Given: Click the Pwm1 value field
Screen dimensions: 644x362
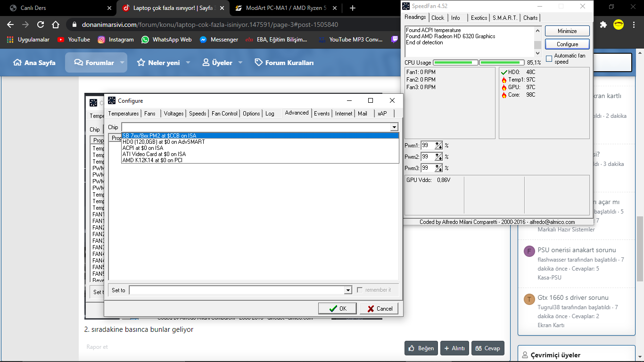Looking at the screenshot, I should click(x=428, y=146).
